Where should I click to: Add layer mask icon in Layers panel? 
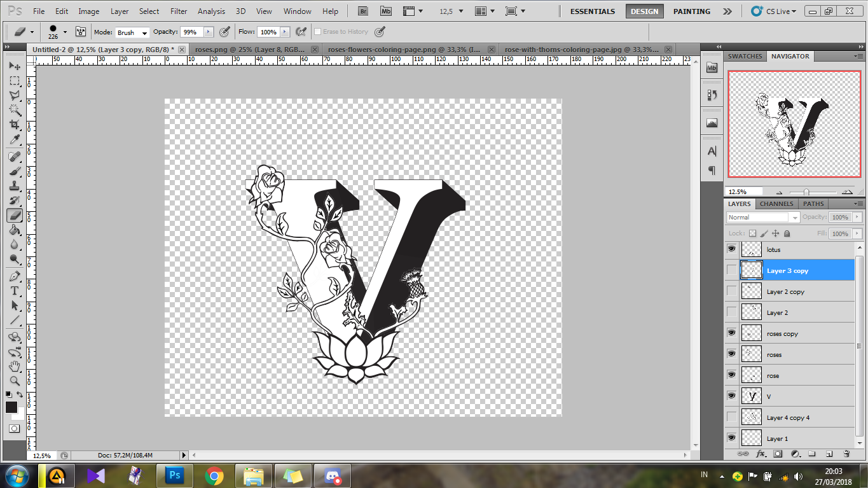point(778,454)
